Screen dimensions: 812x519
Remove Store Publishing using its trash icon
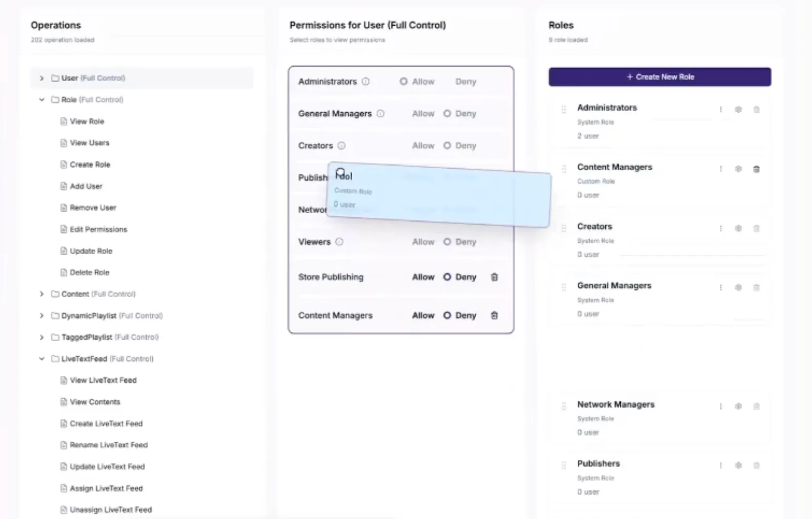click(494, 277)
